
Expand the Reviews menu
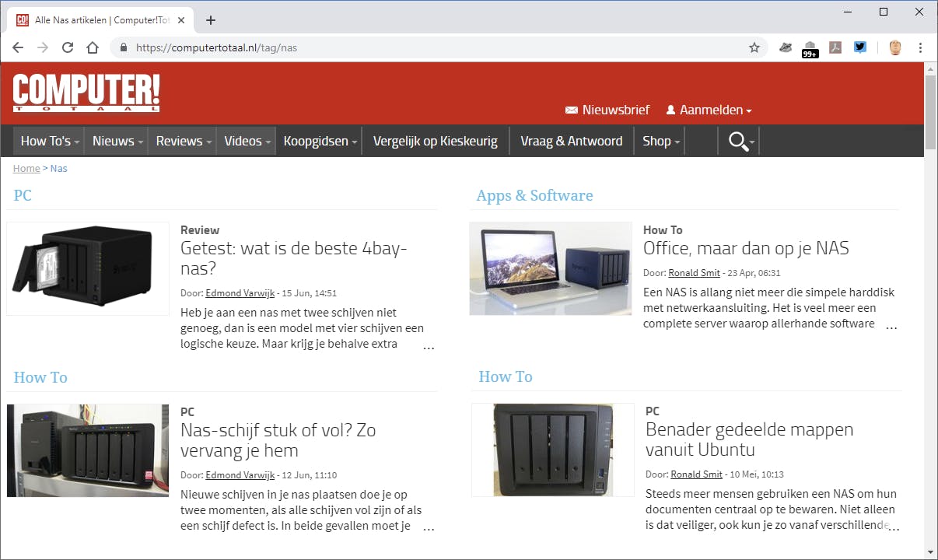pos(184,141)
